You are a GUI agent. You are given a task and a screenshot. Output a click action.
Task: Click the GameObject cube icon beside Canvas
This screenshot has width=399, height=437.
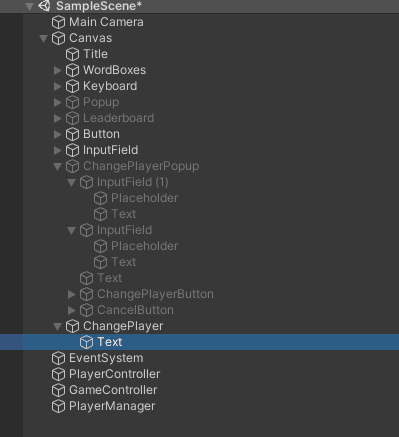(x=58, y=38)
